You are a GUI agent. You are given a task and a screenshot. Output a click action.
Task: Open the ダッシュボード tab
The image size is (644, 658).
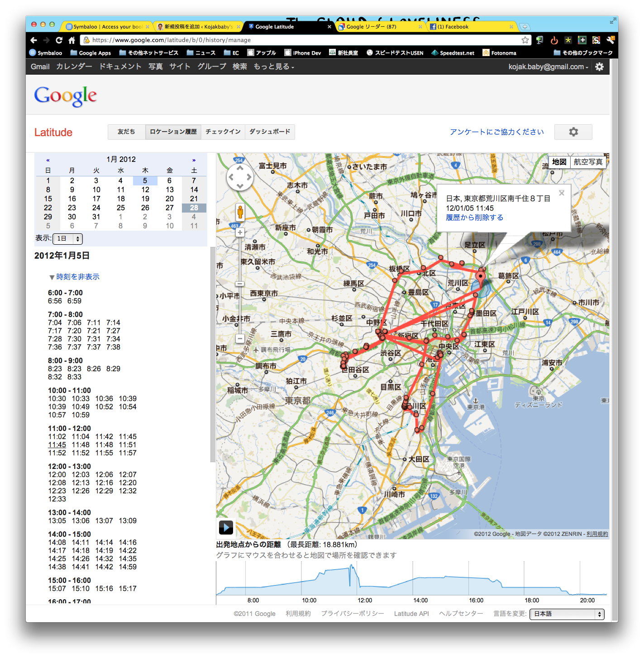click(x=270, y=132)
